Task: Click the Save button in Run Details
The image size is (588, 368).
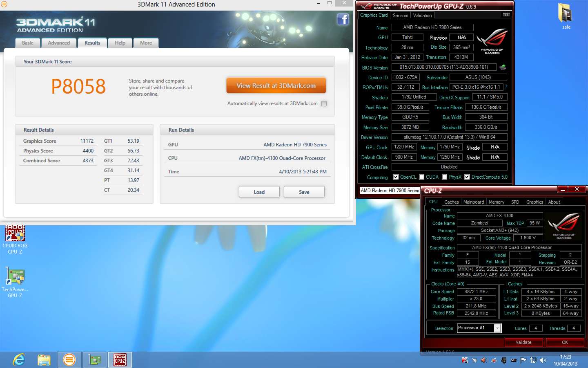Action: [304, 192]
